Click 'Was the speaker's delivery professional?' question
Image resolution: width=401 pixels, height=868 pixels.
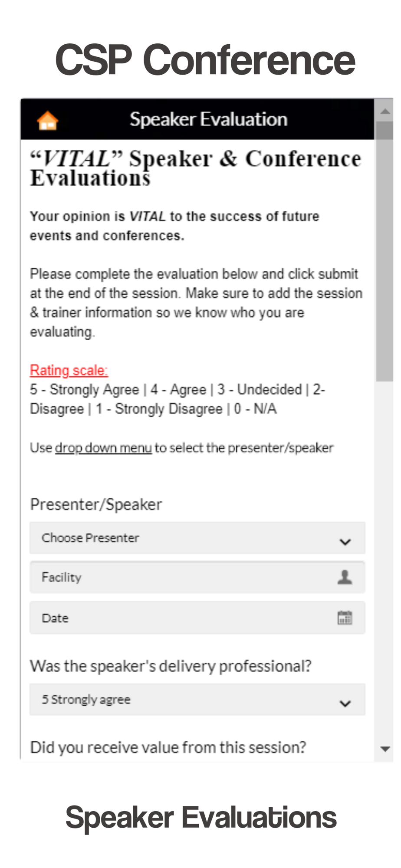[x=171, y=666]
